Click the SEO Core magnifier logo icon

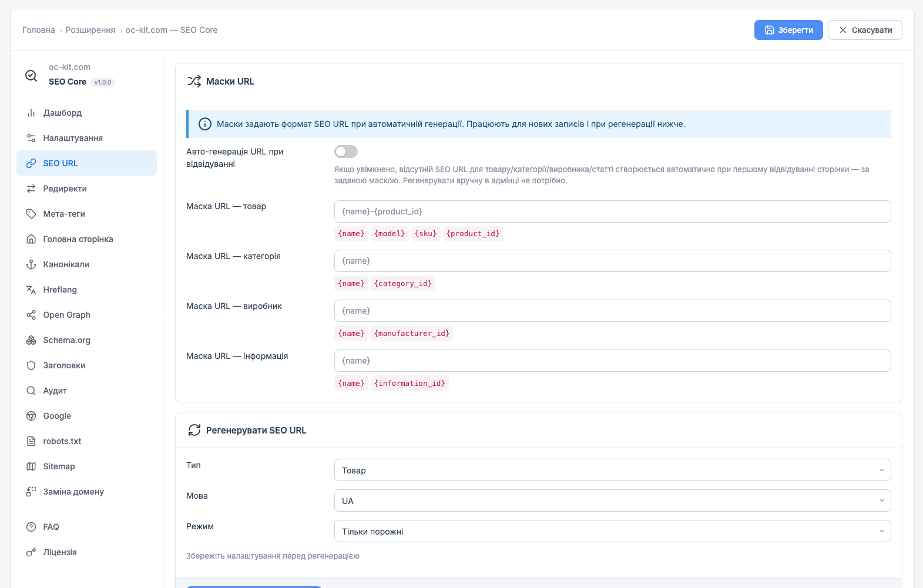[31, 75]
